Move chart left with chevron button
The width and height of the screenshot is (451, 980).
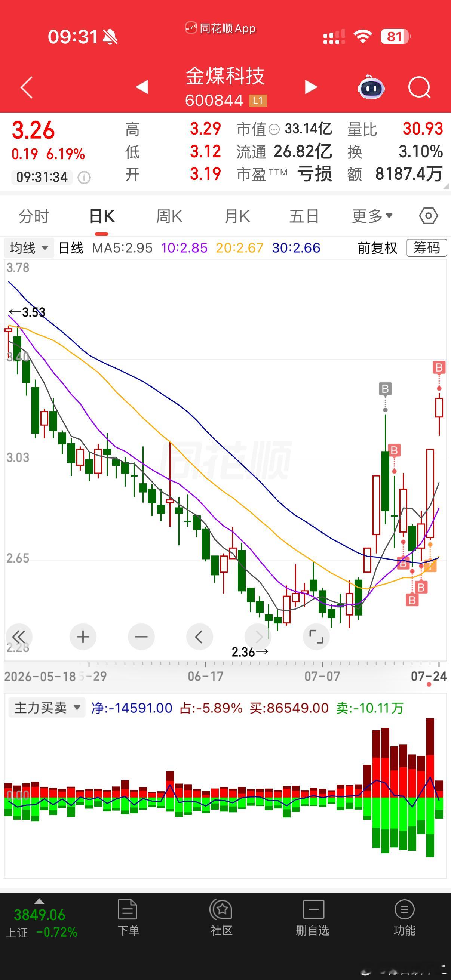199,637
